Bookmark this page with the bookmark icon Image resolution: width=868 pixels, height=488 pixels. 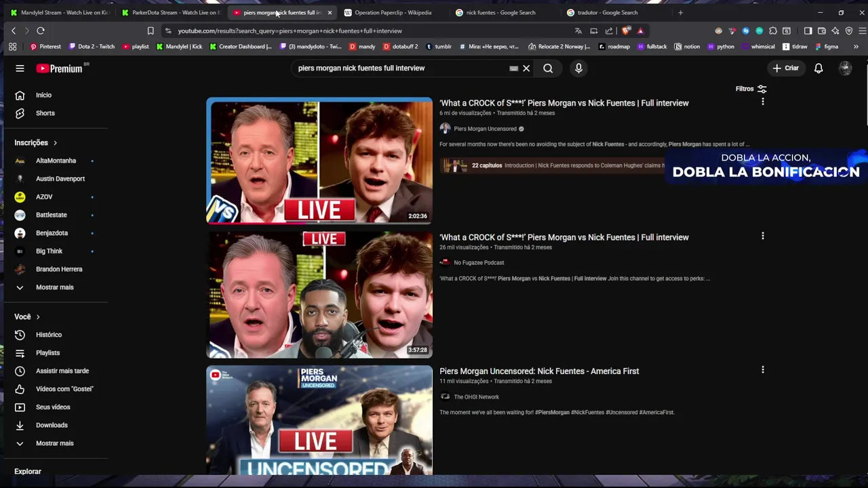pos(151,30)
